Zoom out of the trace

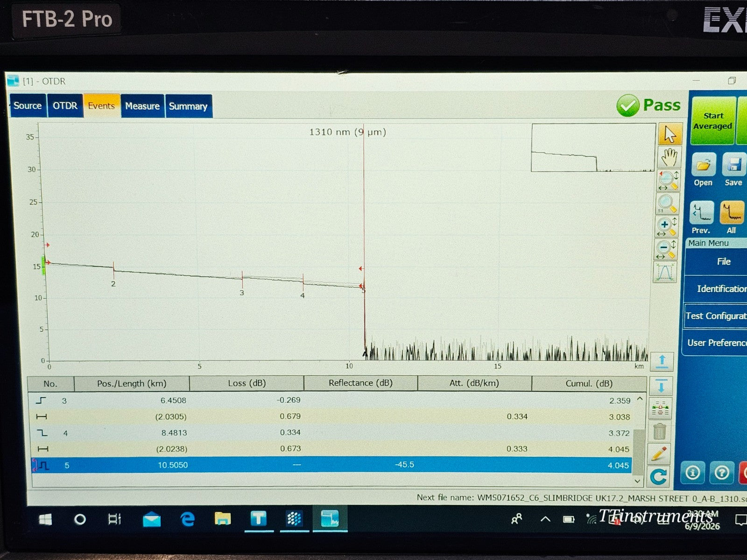665,249
